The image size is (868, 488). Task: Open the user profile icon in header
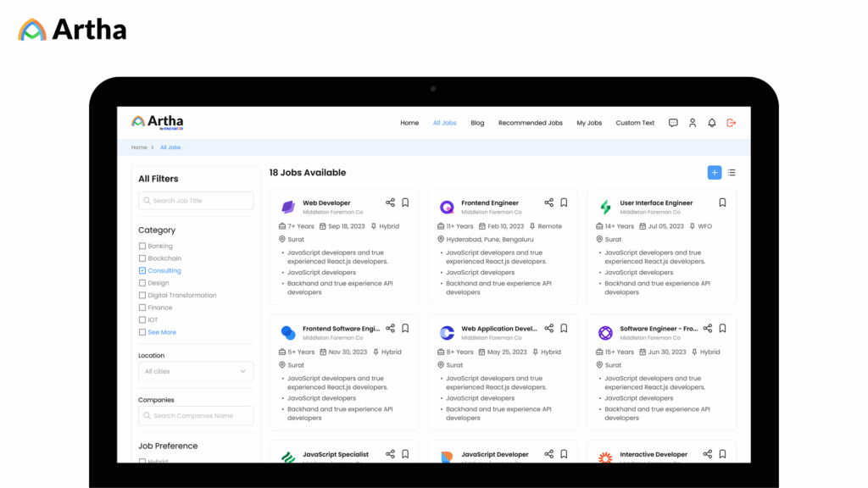coord(693,123)
